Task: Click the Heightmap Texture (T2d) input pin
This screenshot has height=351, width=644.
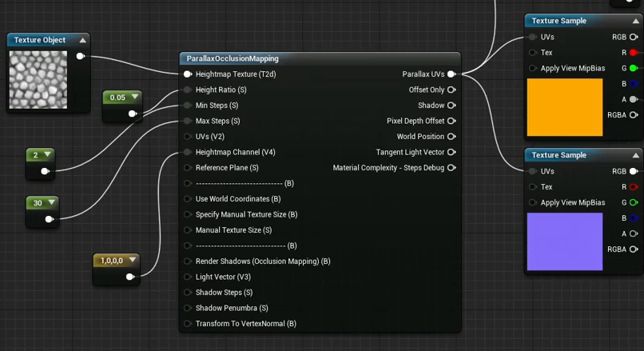Action: (x=188, y=74)
